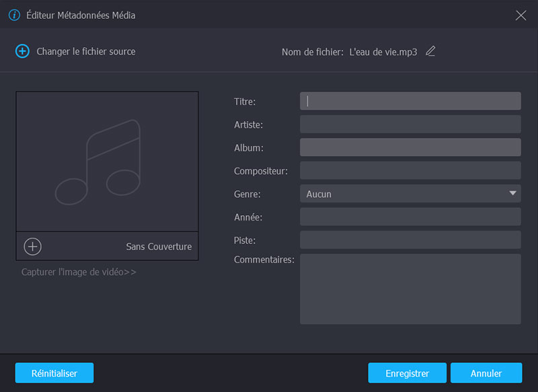Click the Capturer l'image de vidéo link

click(x=79, y=272)
